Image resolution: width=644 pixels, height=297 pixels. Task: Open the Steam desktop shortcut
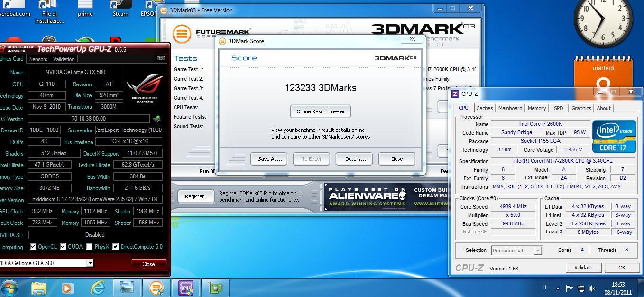click(x=120, y=9)
